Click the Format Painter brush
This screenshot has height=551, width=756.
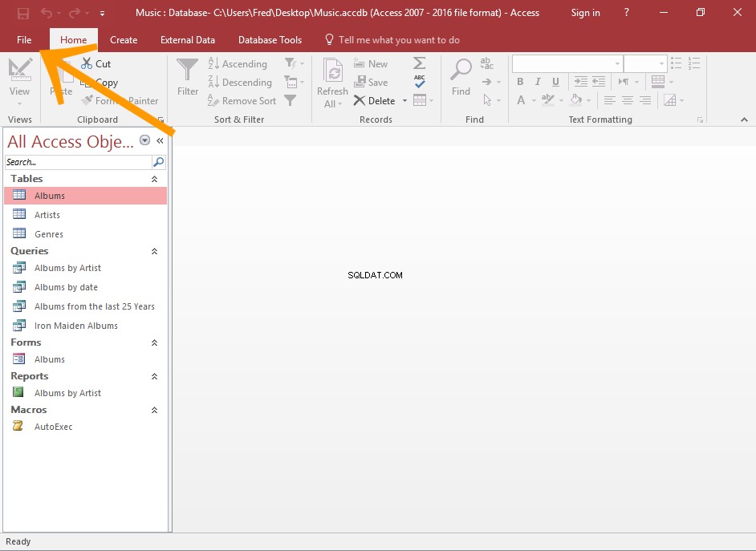point(87,100)
